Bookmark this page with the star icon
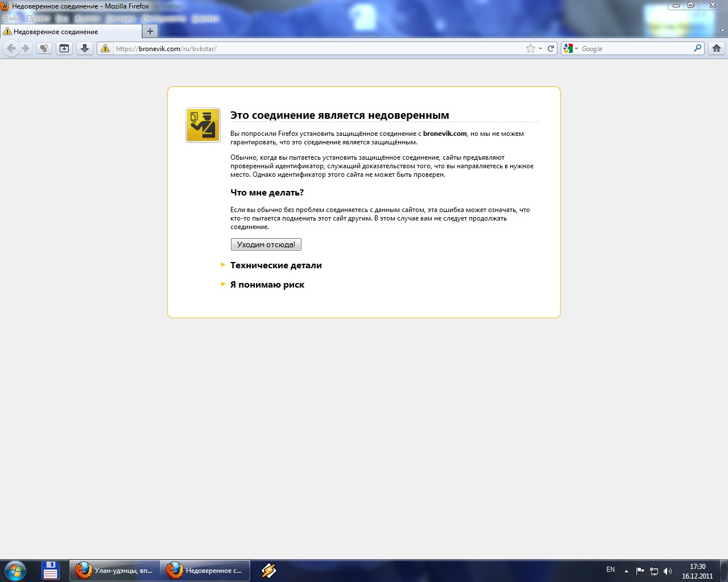728x582 pixels. (x=531, y=48)
